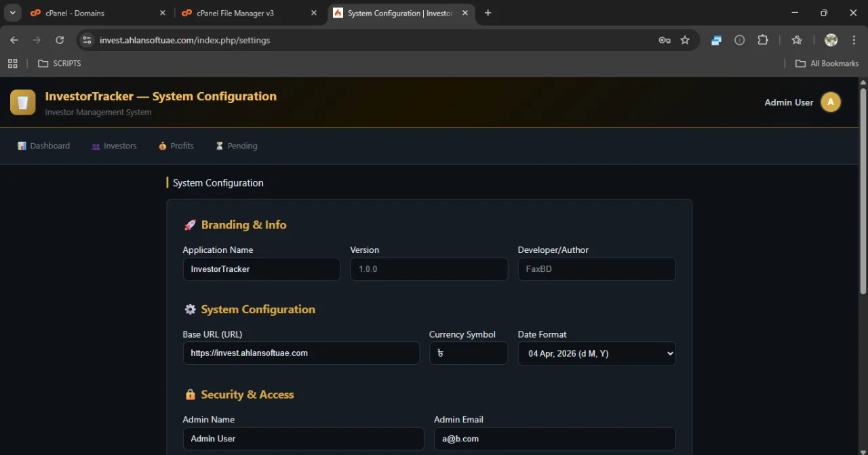Close the cPanel - Domains tab

pos(162,13)
